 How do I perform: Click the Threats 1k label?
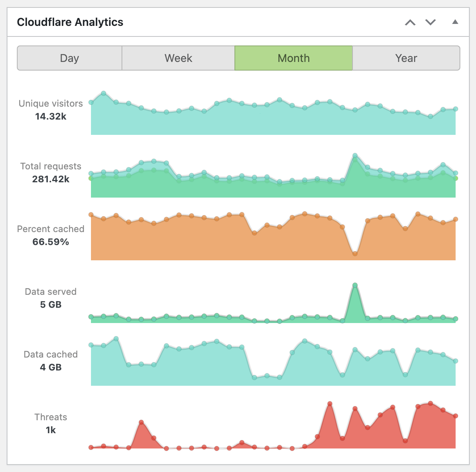[51, 423]
